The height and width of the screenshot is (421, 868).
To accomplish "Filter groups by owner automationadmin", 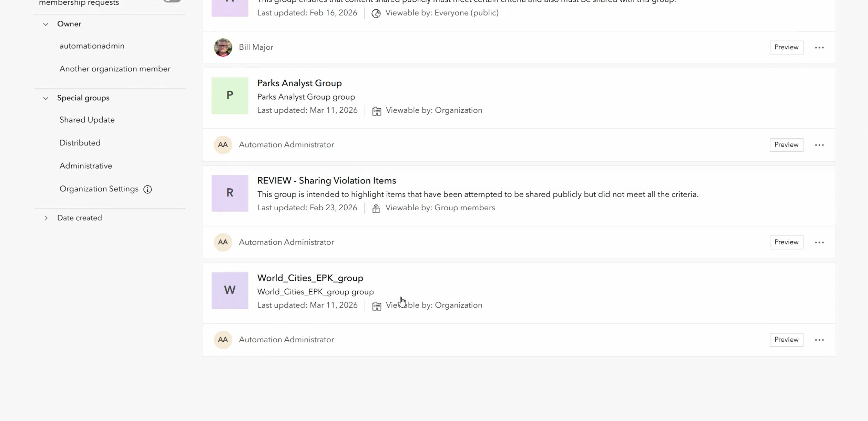I will click(x=92, y=46).
